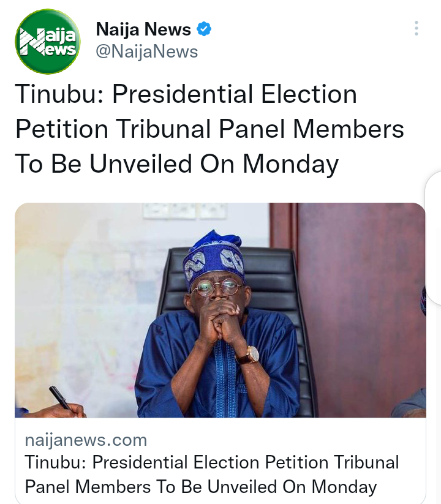Image resolution: width=441 pixels, height=504 pixels.
Task: Tap the blue cap in the preview photo
Action: 213,257
